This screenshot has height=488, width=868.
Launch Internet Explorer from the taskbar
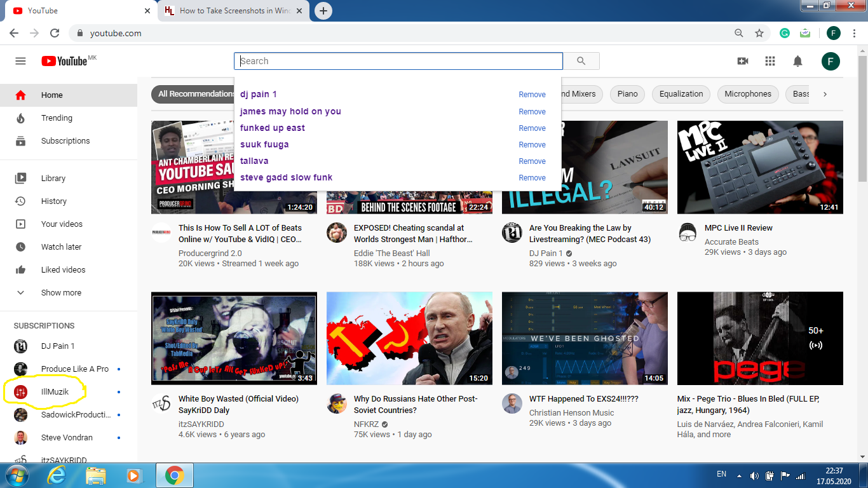pyautogui.click(x=57, y=475)
